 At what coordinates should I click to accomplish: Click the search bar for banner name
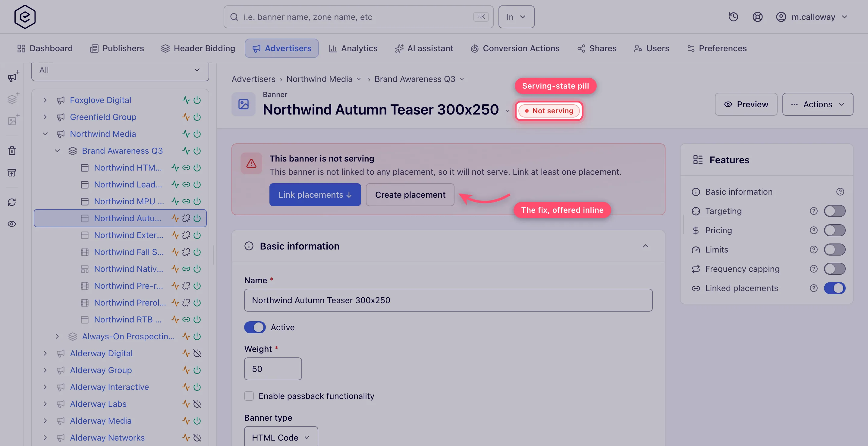[x=358, y=17]
